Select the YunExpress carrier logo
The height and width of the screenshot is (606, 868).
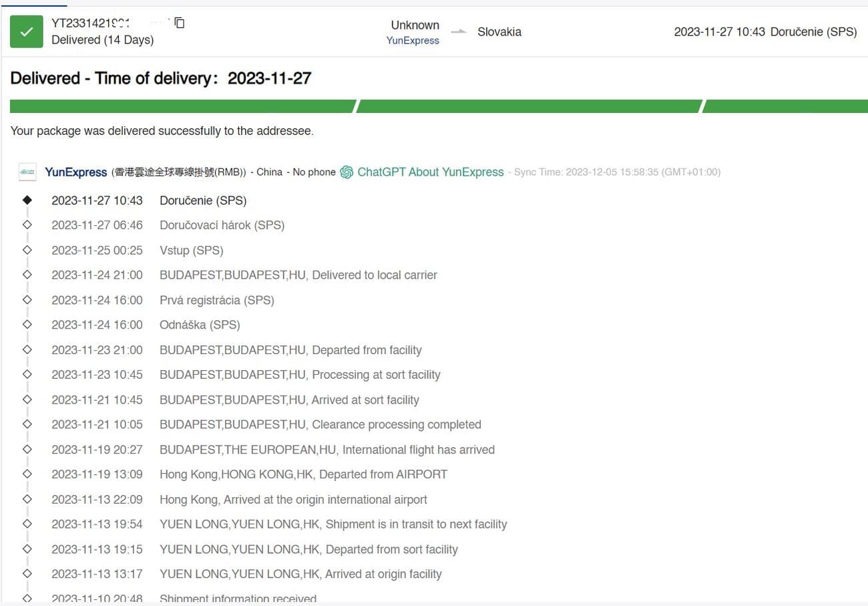[x=27, y=172]
